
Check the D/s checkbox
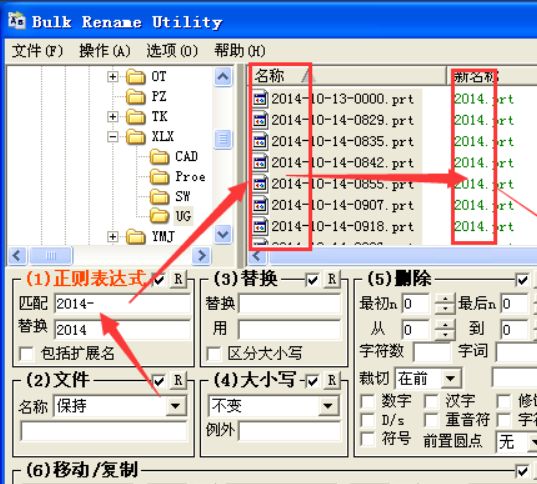367,420
